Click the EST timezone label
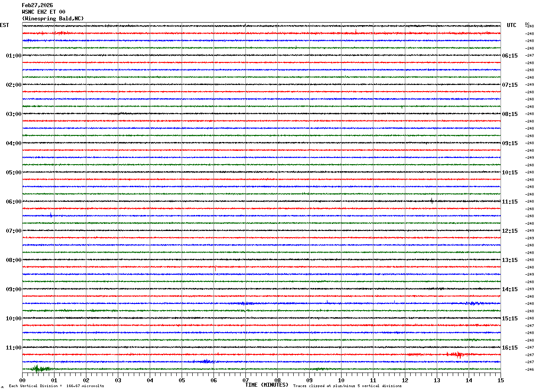This screenshot has width=536, height=392. [x=4, y=25]
